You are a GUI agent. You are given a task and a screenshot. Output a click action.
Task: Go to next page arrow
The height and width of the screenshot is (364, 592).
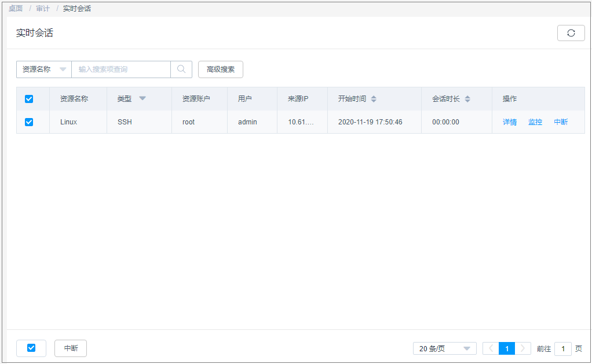pos(523,348)
